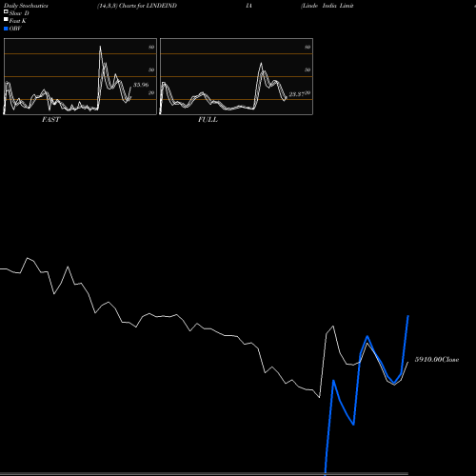Click the OBV legend text
The image size is (476, 476).
click(x=15, y=29)
